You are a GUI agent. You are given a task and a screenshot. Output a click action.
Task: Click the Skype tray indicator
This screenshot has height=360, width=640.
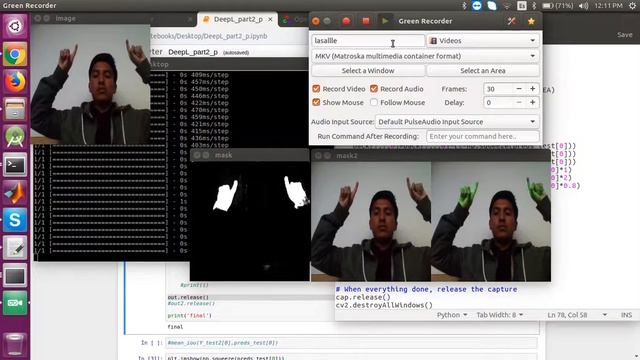click(492, 5)
